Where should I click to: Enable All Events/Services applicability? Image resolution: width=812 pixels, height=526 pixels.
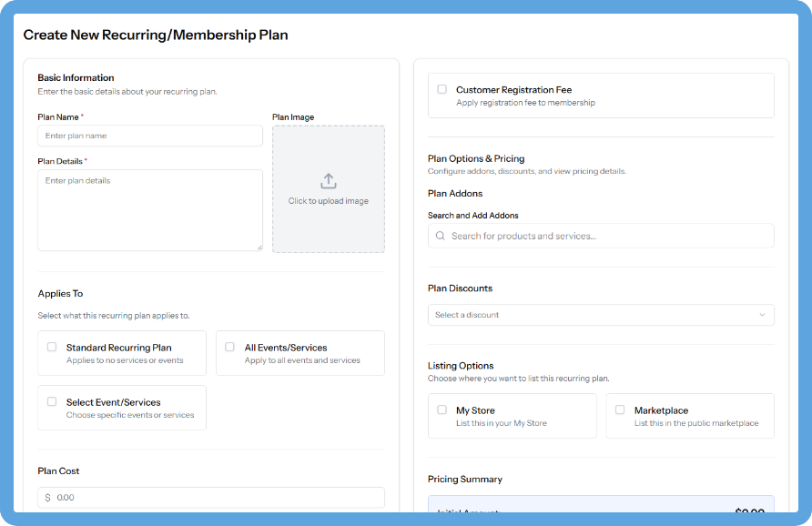(229, 347)
